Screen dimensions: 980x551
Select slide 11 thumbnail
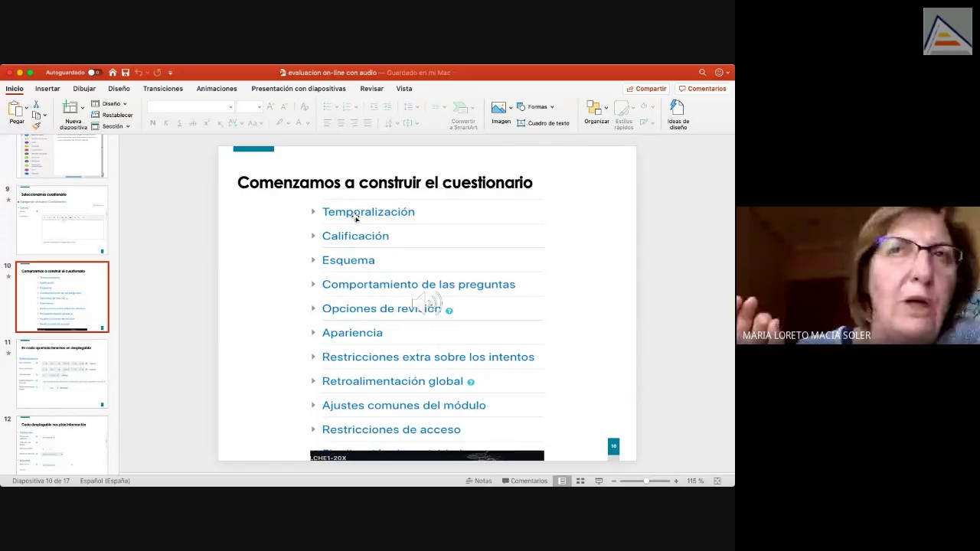[x=62, y=373]
